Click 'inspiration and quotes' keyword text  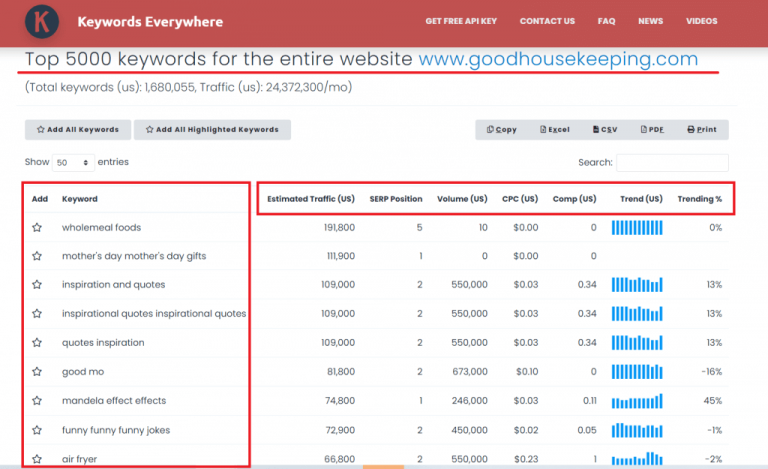(113, 284)
